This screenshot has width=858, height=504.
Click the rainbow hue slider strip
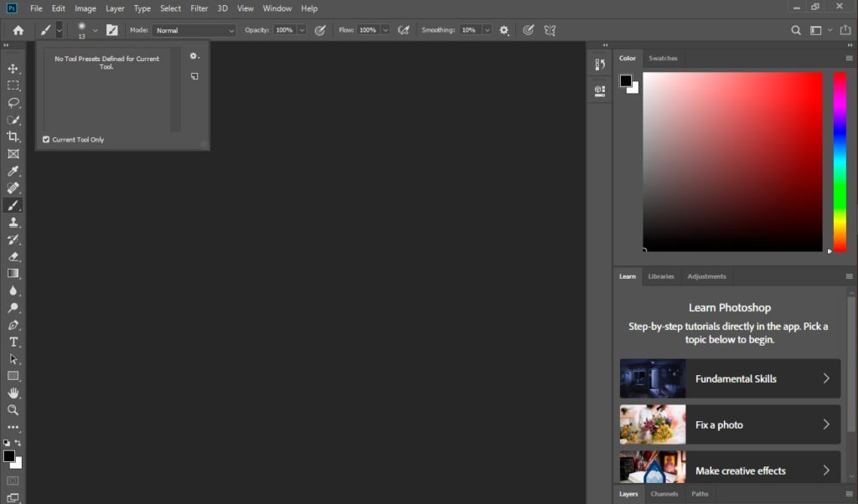(839, 161)
